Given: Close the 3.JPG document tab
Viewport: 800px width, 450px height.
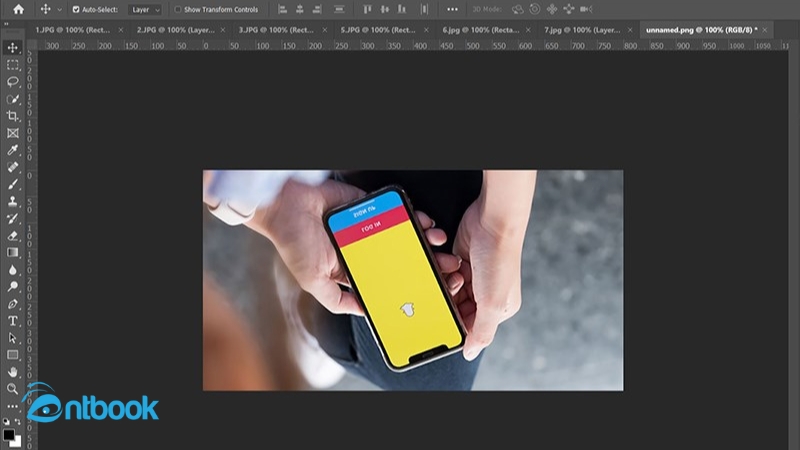Looking at the screenshot, I should tap(324, 30).
